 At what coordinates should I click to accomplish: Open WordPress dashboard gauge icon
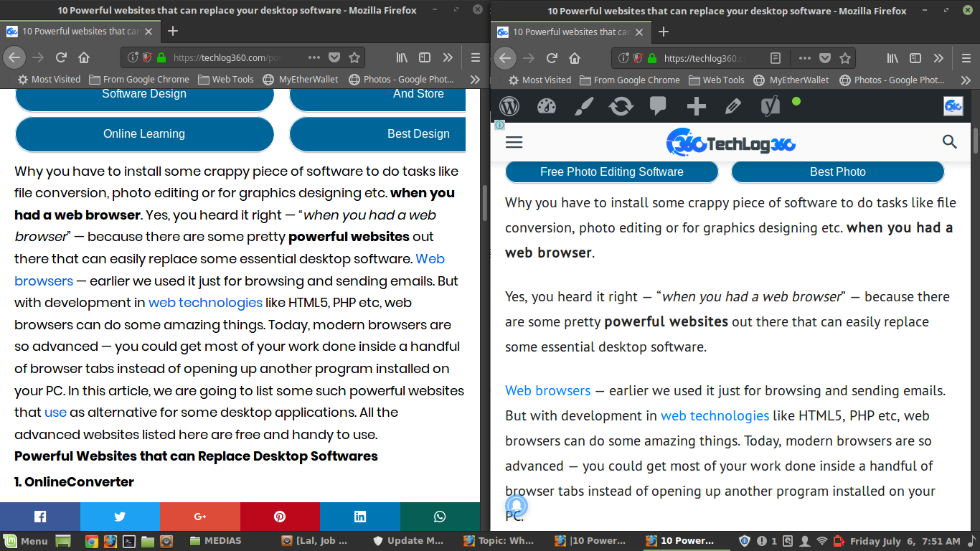click(547, 106)
